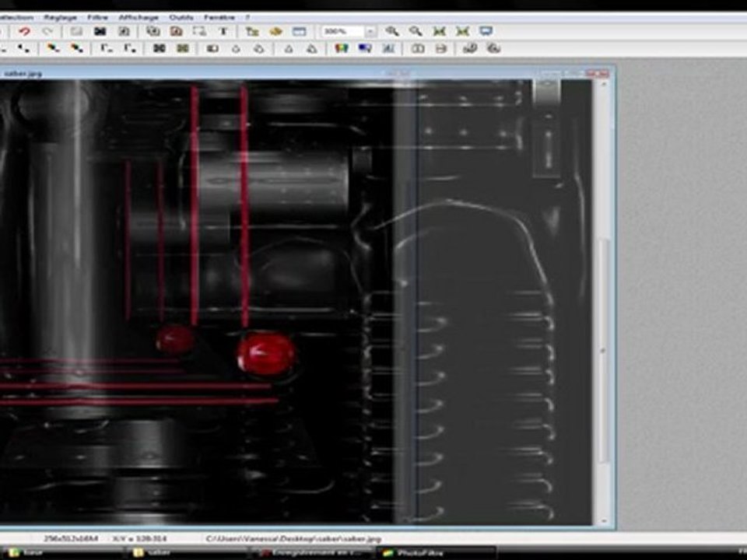This screenshot has width=747, height=560.
Task: Switch to the first folder taskbar button
Action: (62, 553)
